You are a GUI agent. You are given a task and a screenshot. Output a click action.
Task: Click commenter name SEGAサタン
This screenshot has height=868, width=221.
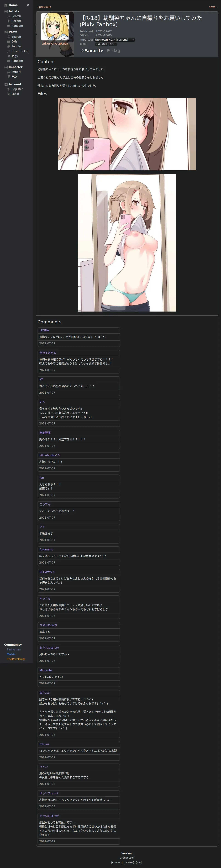coord(48,572)
